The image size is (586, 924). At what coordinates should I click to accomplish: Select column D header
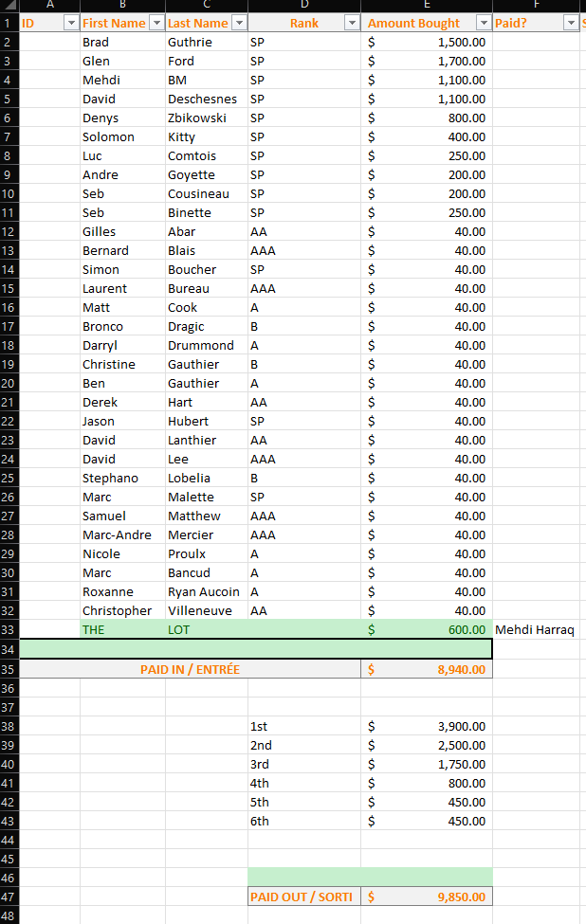coord(304,5)
